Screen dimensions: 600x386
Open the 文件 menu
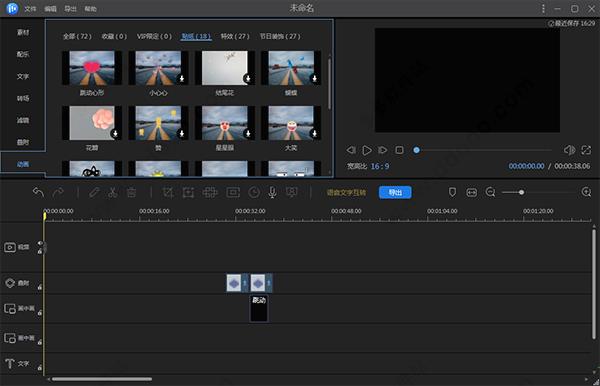tap(30, 8)
